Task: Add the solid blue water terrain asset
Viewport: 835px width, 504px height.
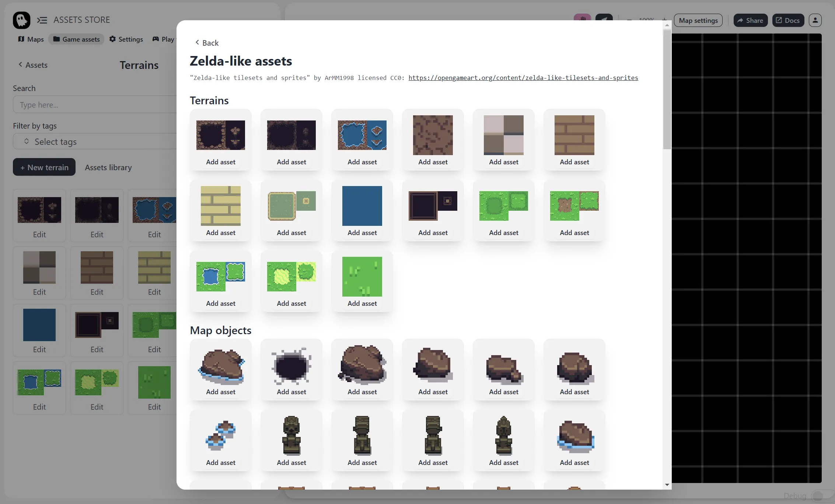Action: pyautogui.click(x=362, y=232)
